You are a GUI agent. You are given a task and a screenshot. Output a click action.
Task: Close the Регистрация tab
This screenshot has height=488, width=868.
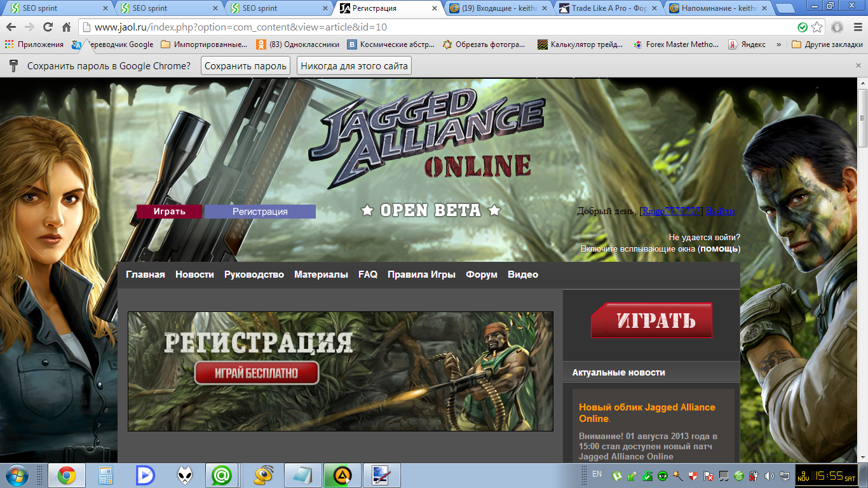(x=435, y=8)
